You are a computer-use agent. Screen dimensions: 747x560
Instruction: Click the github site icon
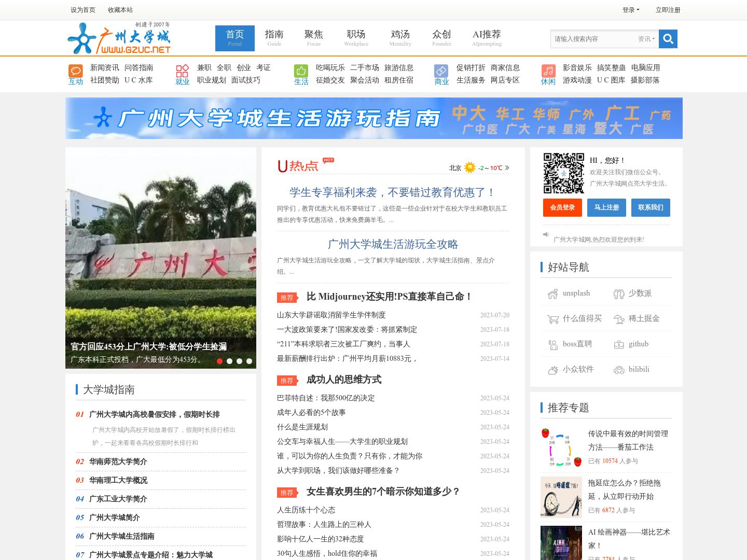click(x=619, y=345)
